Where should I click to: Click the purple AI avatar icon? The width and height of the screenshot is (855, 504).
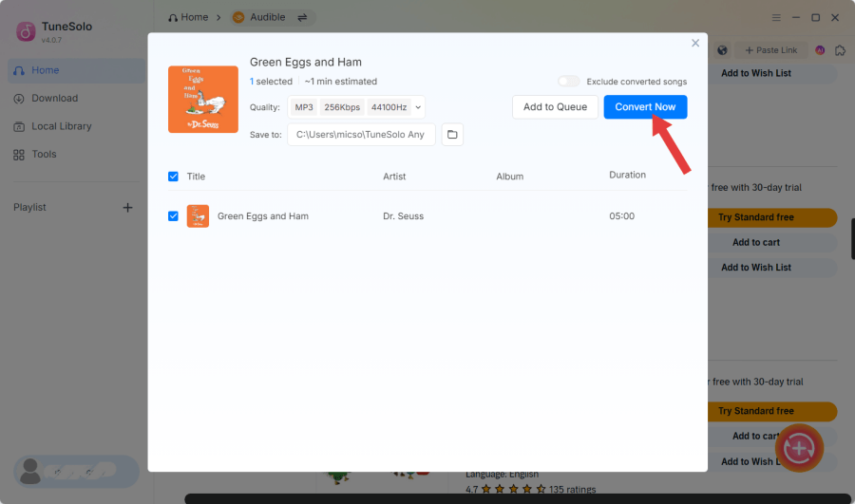(x=820, y=50)
